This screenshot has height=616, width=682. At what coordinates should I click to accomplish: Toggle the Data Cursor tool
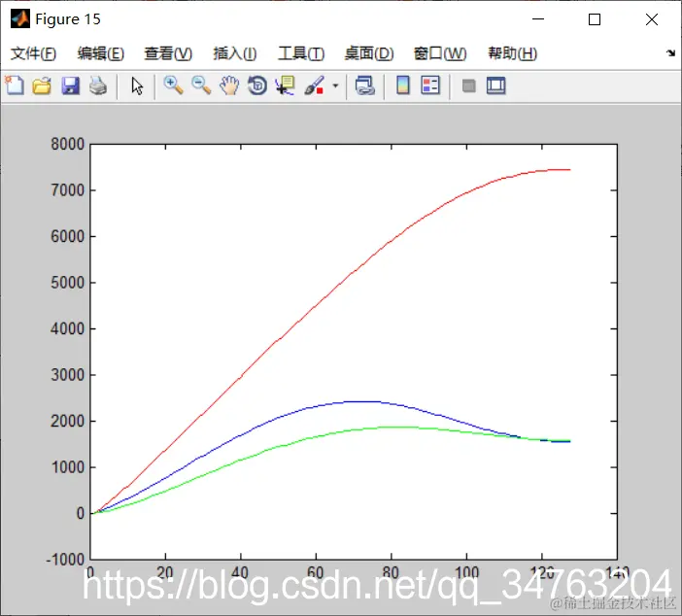click(x=286, y=86)
